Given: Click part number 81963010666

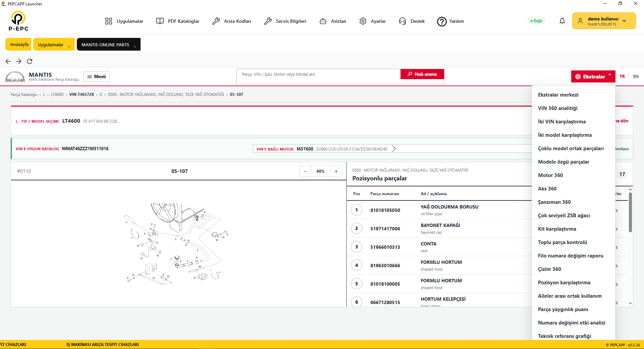Looking at the screenshot, I should (x=385, y=266).
